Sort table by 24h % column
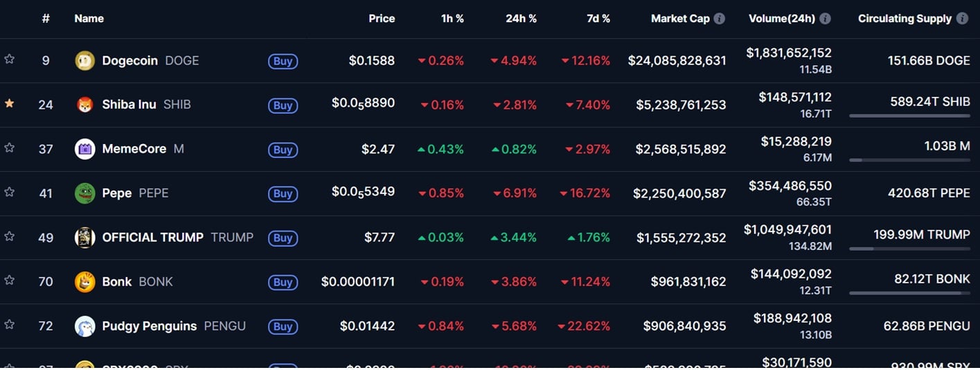Image resolution: width=980 pixels, height=370 pixels. click(x=521, y=19)
